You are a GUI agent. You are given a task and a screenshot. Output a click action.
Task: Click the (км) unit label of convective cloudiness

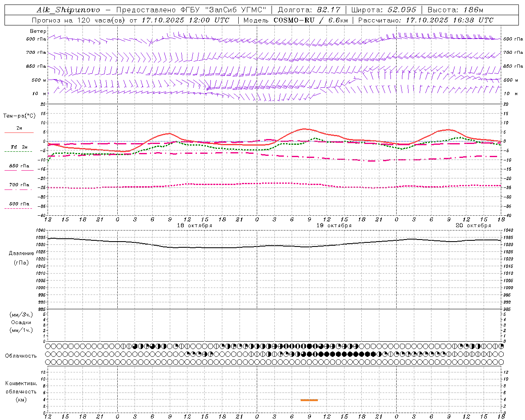point(21,400)
